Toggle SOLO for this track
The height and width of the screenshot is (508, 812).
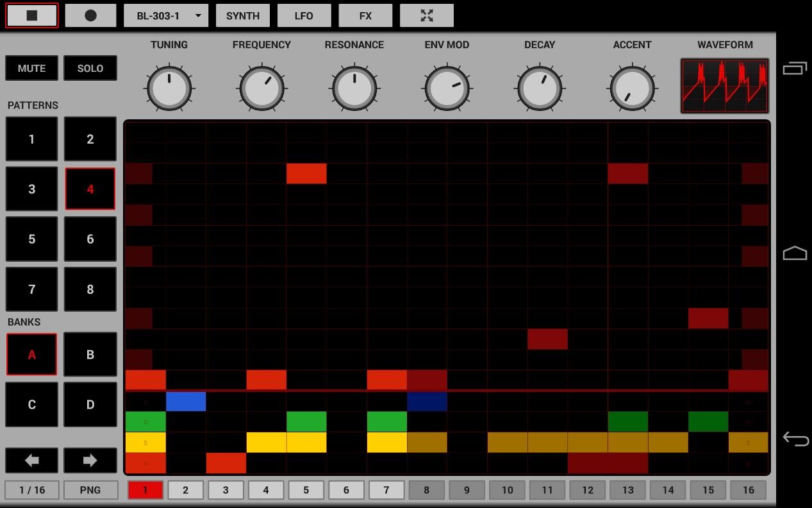click(90, 68)
